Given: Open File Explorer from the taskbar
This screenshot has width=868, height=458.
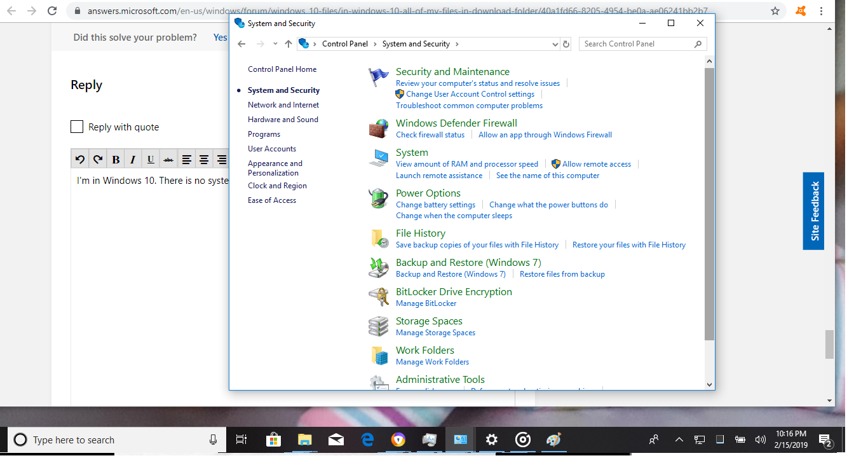Looking at the screenshot, I should (305, 440).
